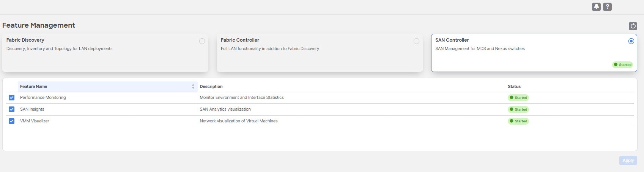Click 'Full LAN functionality in addition to Fabric Discovery'
The image size is (644, 172).
pyautogui.click(x=270, y=48)
